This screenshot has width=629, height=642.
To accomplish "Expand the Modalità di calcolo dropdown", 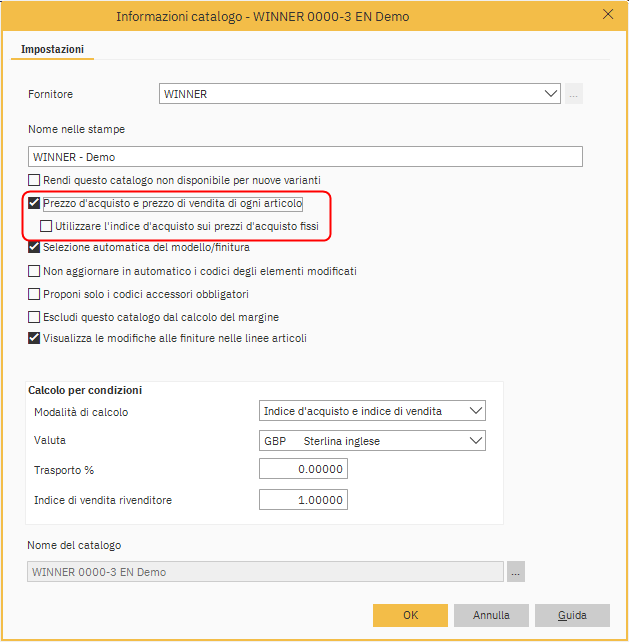I will [x=475, y=411].
